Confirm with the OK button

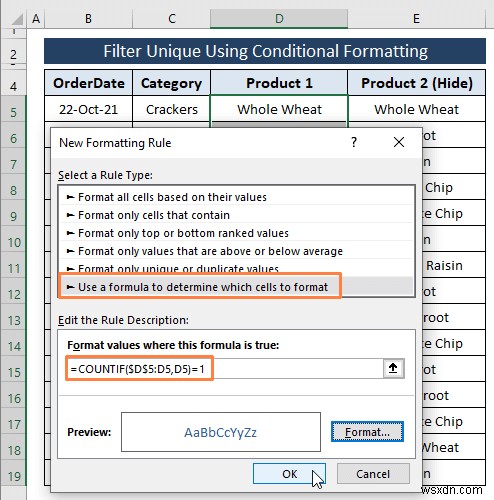click(x=289, y=474)
